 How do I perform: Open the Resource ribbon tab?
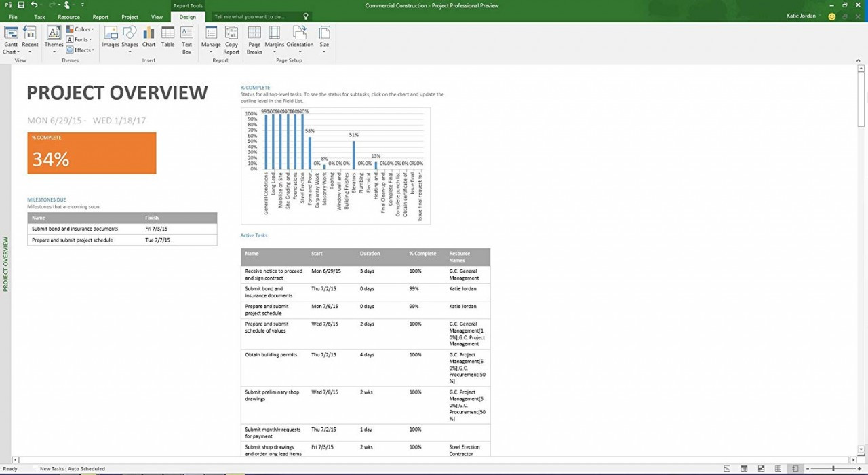click(68, 17)
